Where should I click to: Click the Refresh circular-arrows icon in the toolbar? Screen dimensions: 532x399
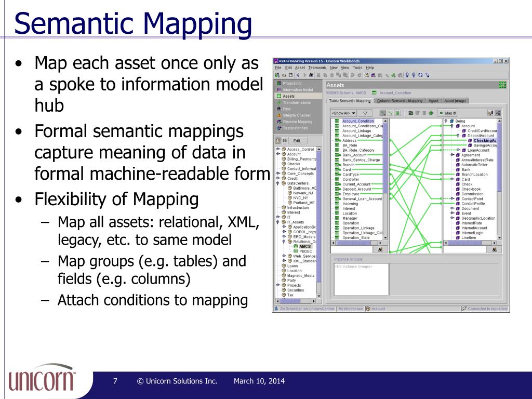(420, 75)
